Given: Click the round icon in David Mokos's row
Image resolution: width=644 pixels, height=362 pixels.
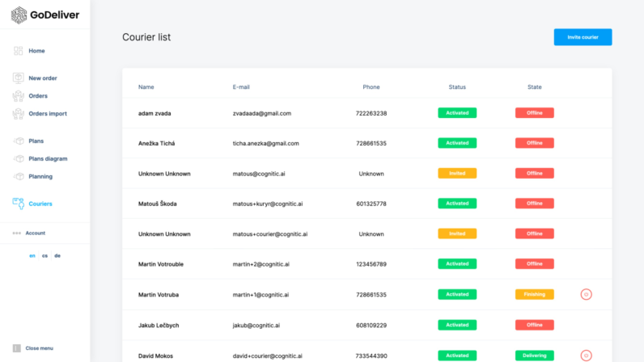Looking at the screenshot, I should click(x=586, y=355).
